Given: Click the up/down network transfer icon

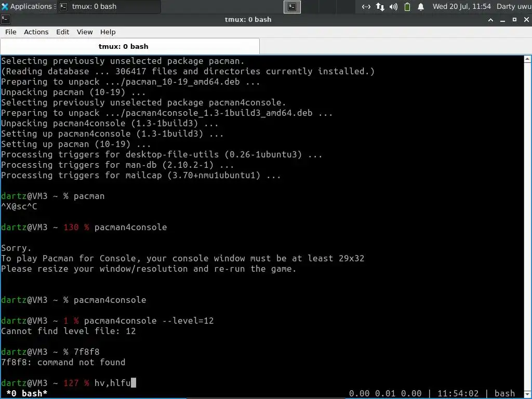Looking at the screenshot, I should [380, 7].
